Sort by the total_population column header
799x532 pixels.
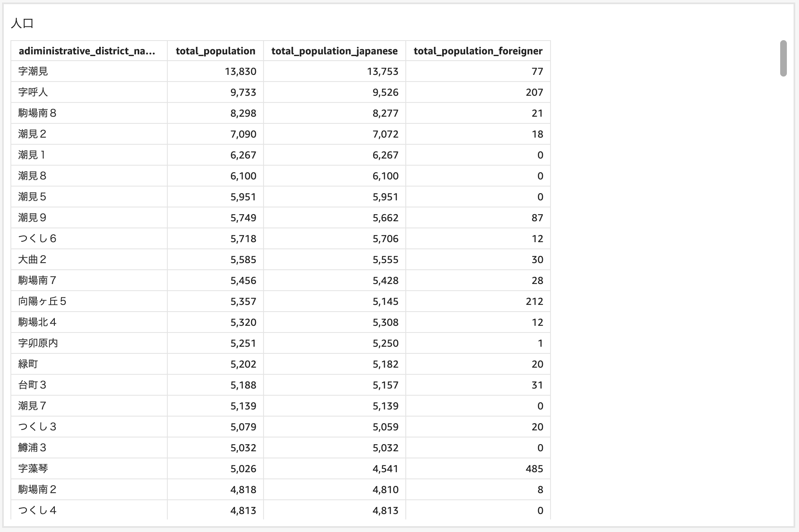coord(215,51)
